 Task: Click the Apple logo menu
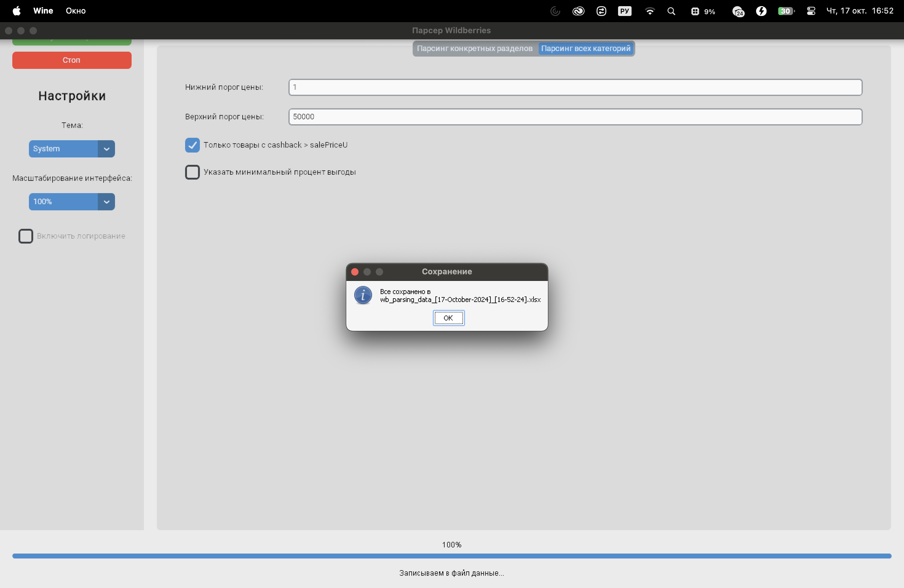coord(16,11)
